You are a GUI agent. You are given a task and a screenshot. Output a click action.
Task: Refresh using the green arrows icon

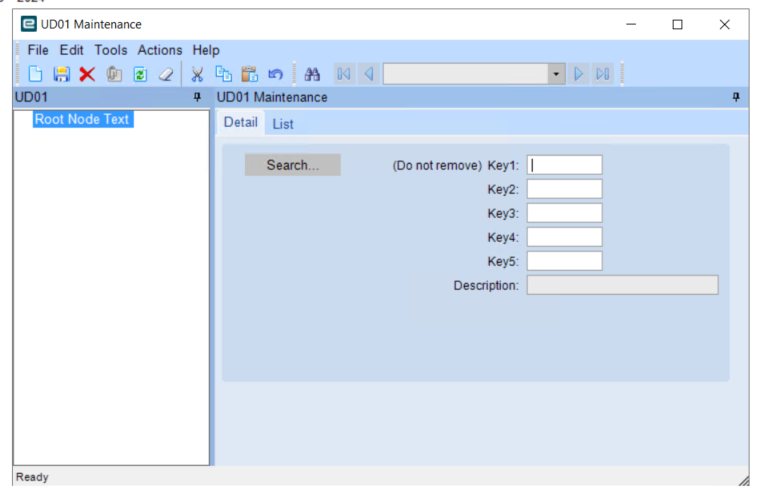[140, 74]
